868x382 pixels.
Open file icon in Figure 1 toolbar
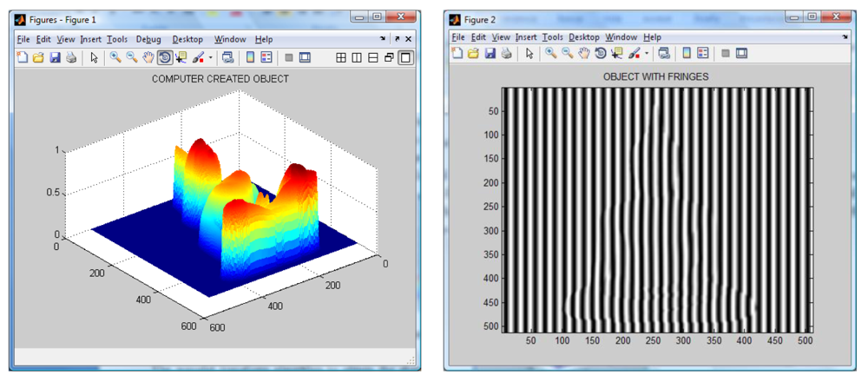point(38,58)
